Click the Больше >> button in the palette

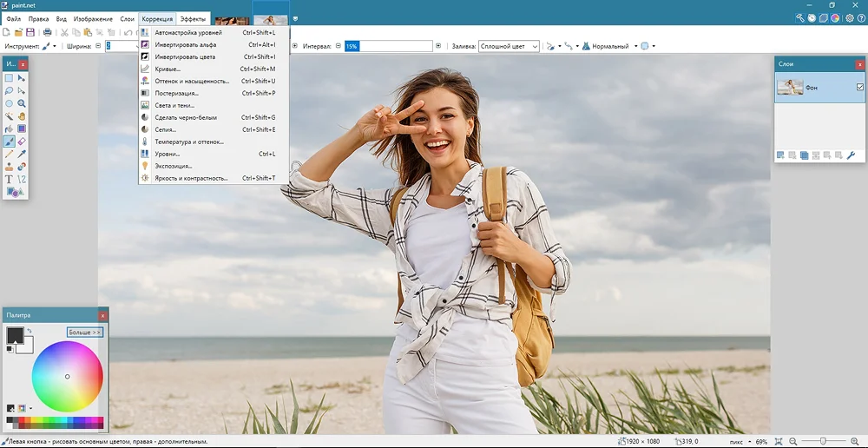point(85,333)
